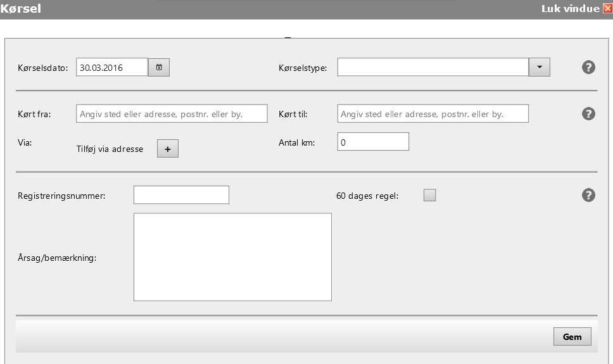Enable the 60 dages regel checkbox
The image size is (613, 364).
pyautogui.click(x=430, y=196)
